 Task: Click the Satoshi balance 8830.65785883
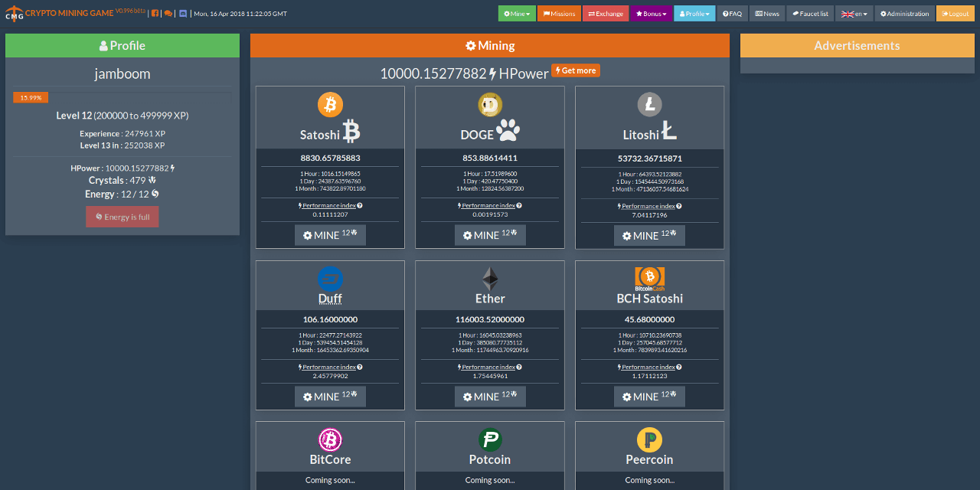330,158
